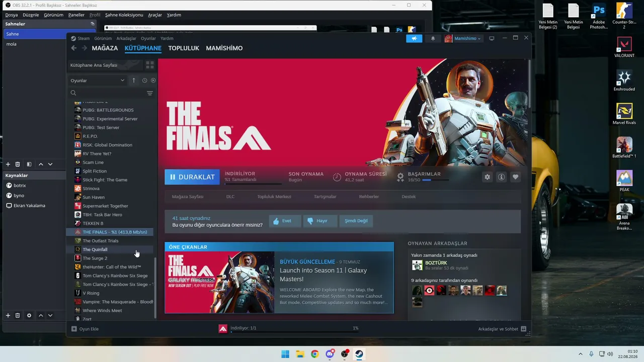The width and height of the screenshot is (644, 362).
Task: Open the Topluluk tab in Steam
Action: tap(184, 48)
